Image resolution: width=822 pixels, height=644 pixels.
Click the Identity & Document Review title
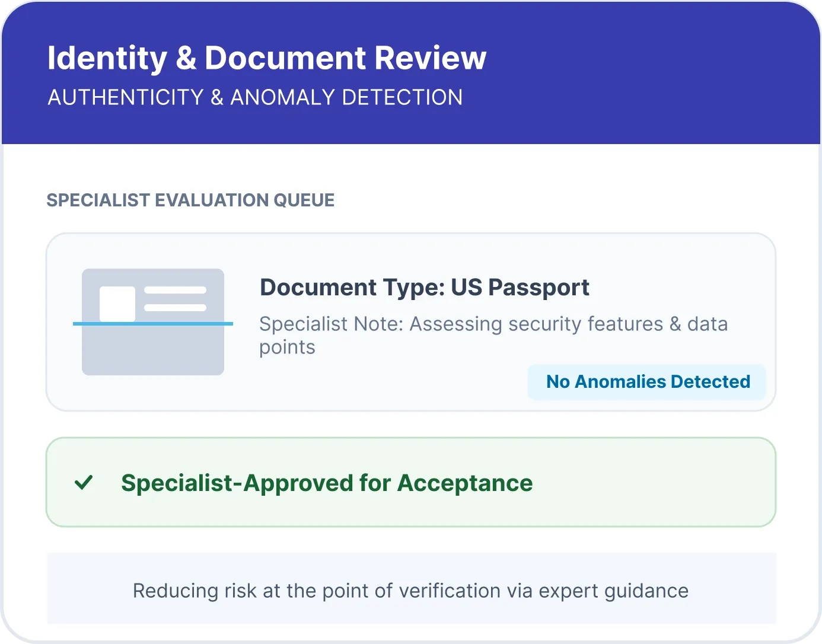[x=266, y=58]
